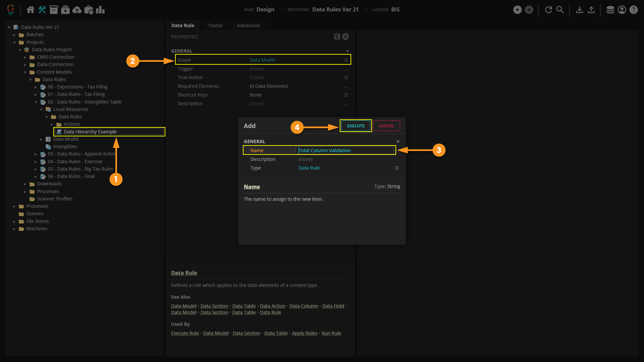Click the search magnifier icon
The image size is (644, 362).
560,10
